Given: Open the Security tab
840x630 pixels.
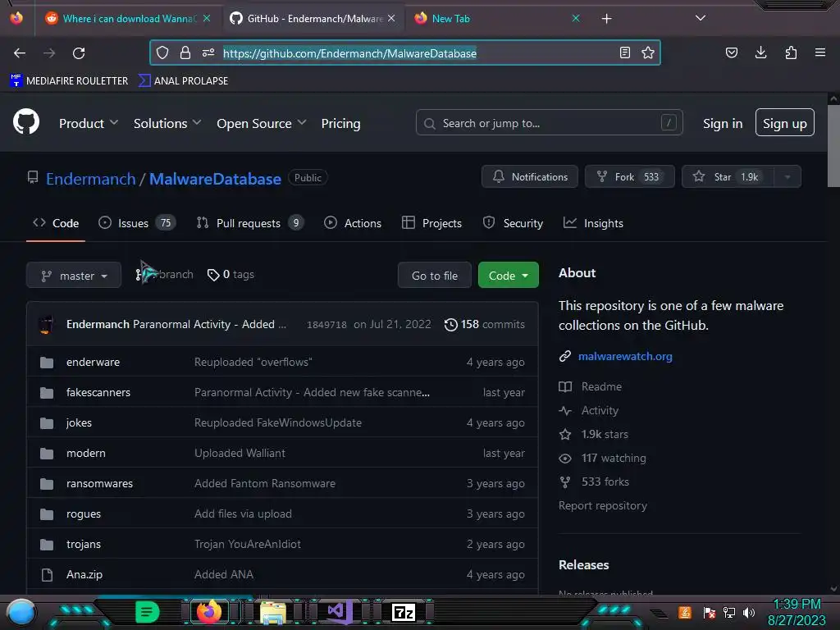Looking at the screenshot, I should tap(513, 223).
